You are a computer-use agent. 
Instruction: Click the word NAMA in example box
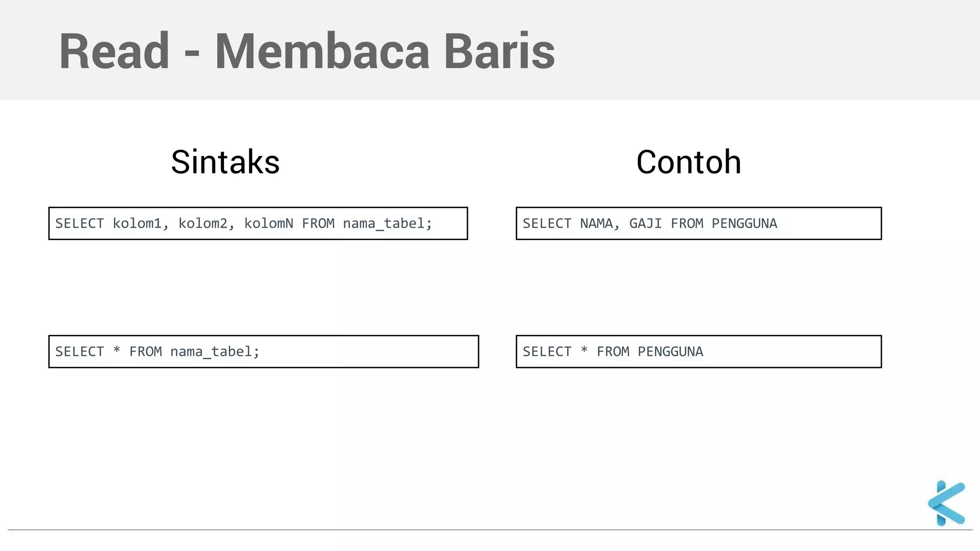click(x=596, y=223)
